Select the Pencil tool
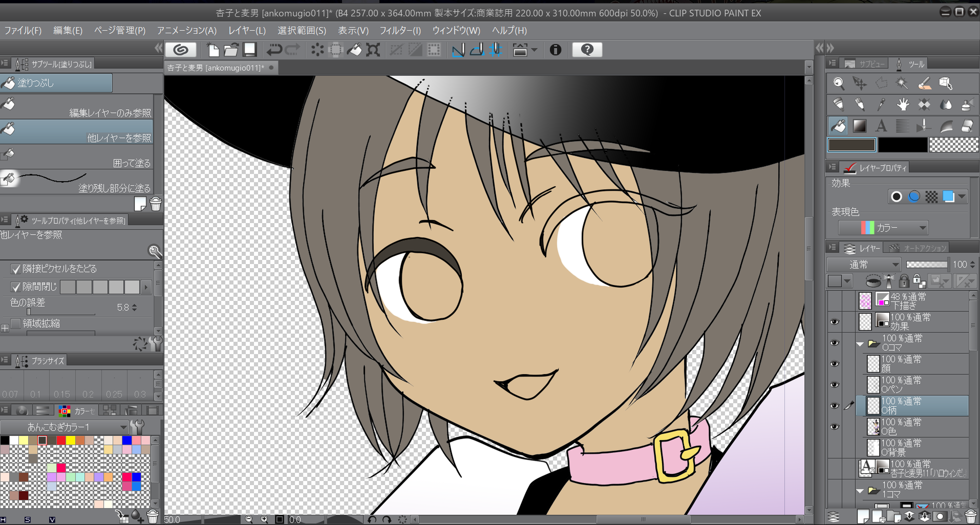This screenshot has width=980, height=525. point(859,105)
